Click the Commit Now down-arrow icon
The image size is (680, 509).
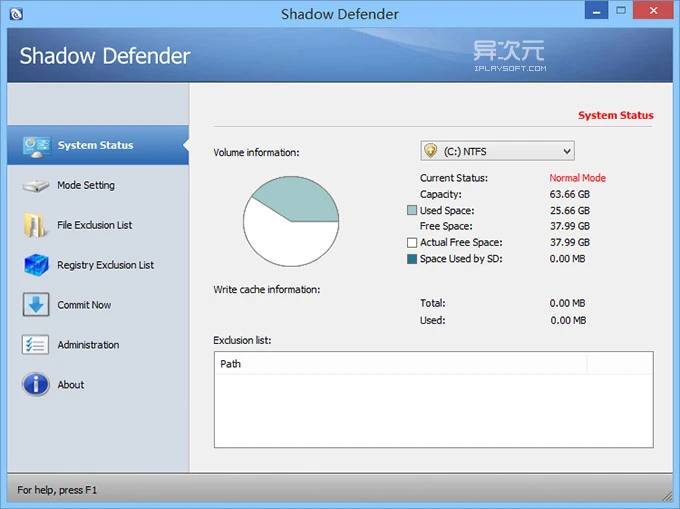click(36, 304)
